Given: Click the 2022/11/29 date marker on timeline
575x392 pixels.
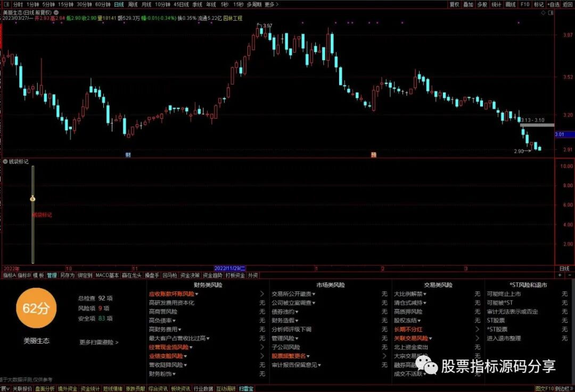Looking at the screenshot, I should [230, 269].
